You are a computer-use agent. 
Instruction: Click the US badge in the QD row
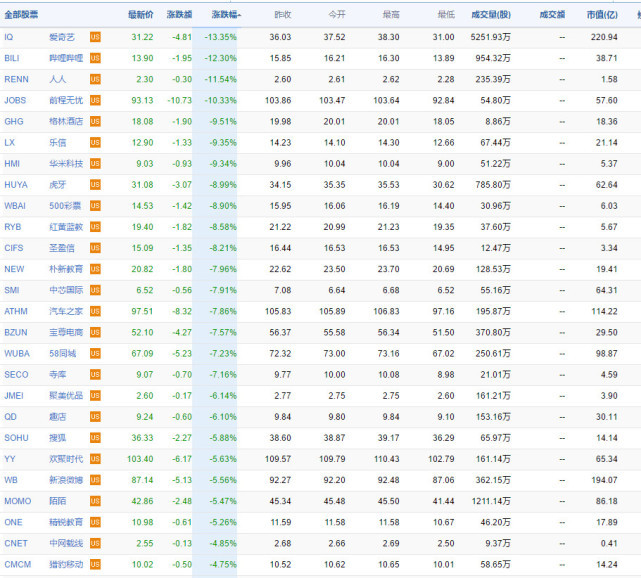[95, 417]
